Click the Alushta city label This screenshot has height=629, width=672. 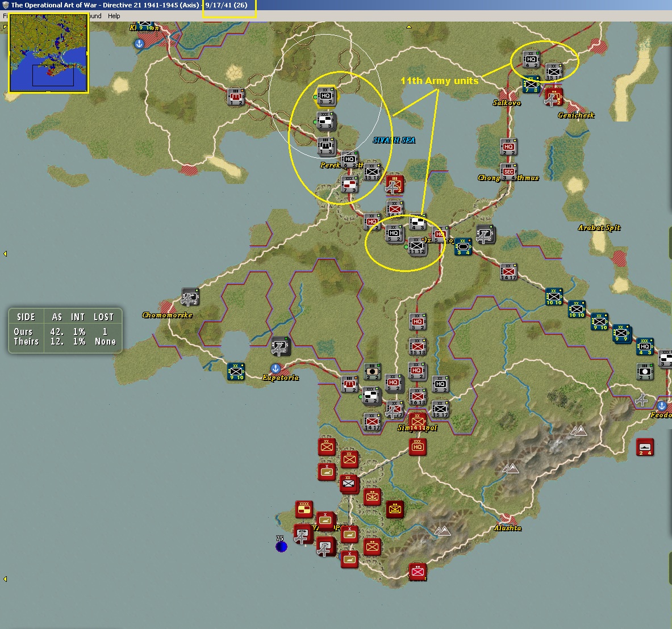[x=507, y=528]
